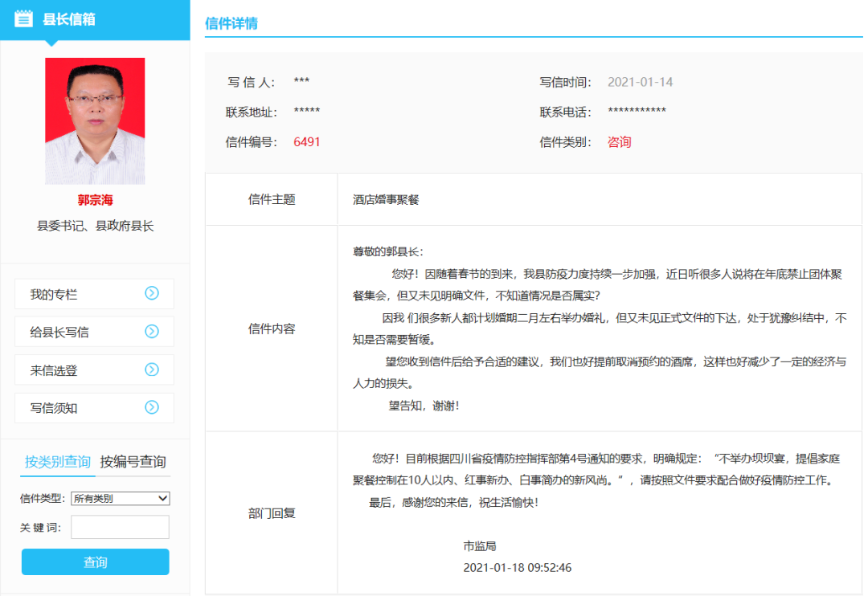
Task: Click the arrow icon next to 我的专栏
Action: coord(153,294)
